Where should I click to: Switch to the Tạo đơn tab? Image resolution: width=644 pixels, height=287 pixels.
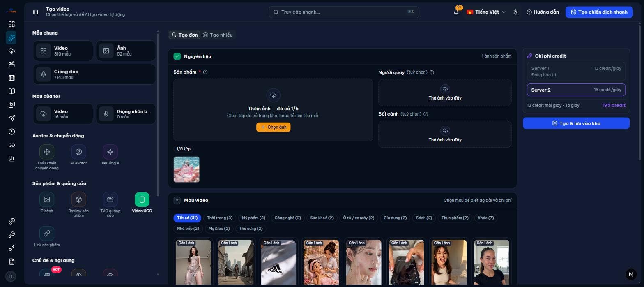(x=184, y=35)
